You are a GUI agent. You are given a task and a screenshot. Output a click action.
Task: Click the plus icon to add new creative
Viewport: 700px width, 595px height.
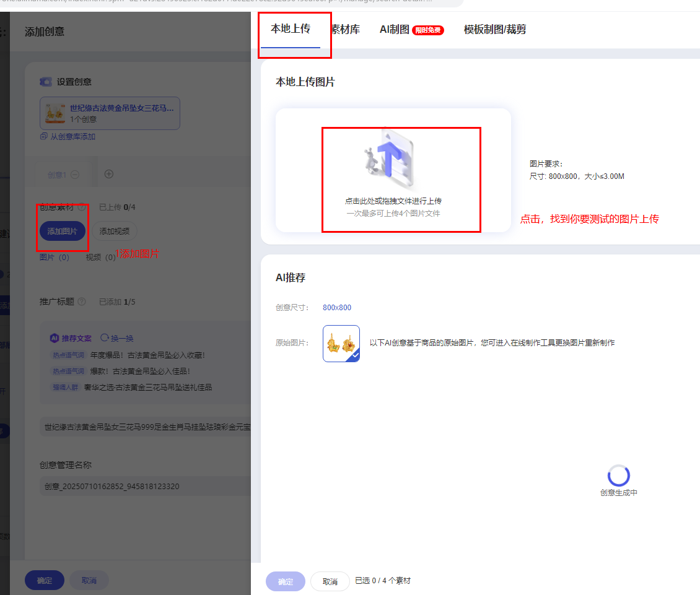109,174
